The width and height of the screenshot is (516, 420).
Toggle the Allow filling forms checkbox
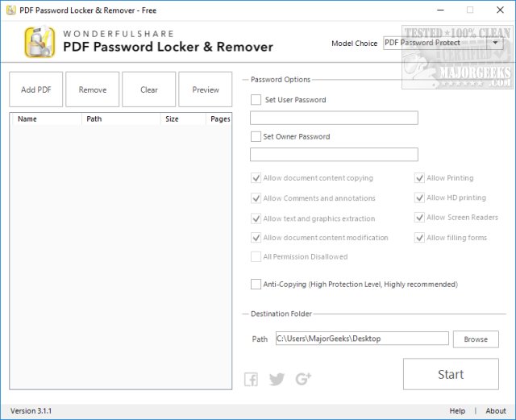click(x=419, y=238)
